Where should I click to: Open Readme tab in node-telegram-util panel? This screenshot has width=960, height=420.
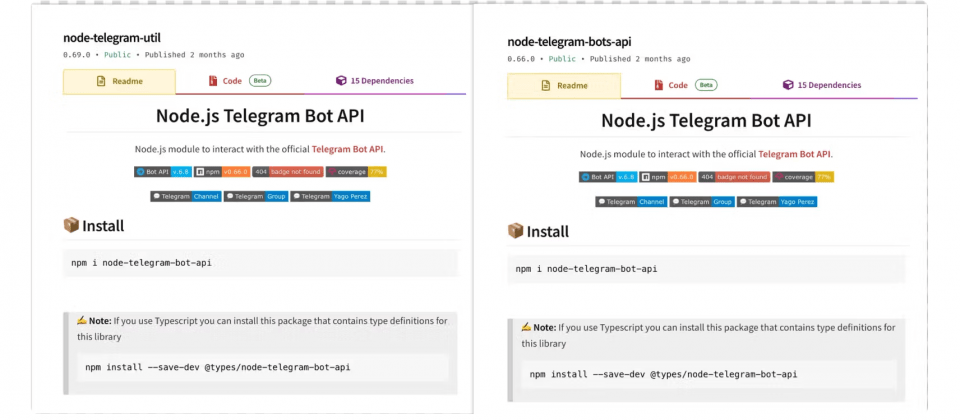tap(119, 81)
